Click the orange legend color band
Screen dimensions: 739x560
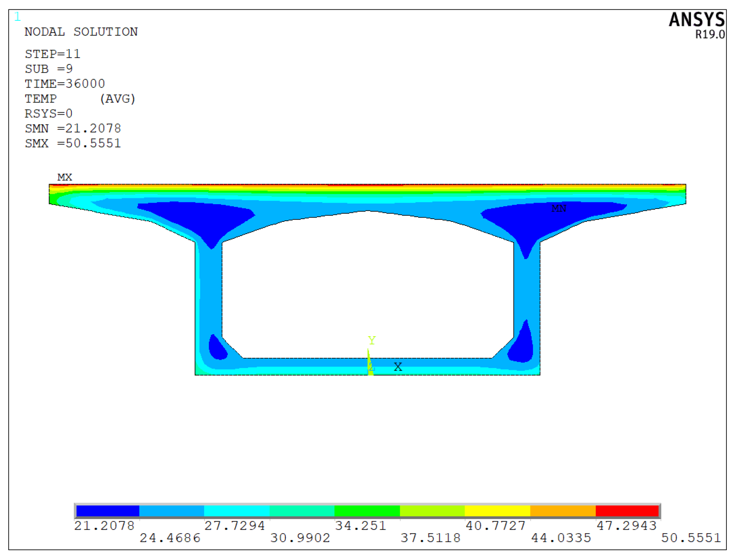tap(562, 511)
